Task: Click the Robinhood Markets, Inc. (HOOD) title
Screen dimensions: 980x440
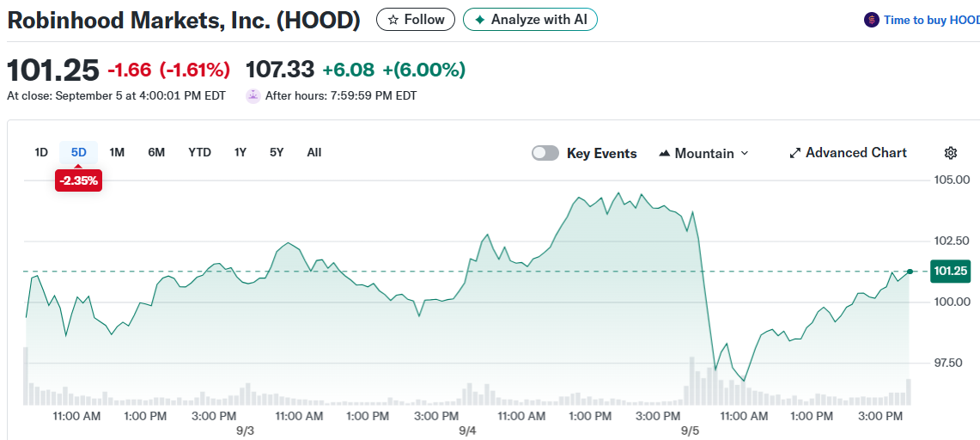Action: coord(184,21)
